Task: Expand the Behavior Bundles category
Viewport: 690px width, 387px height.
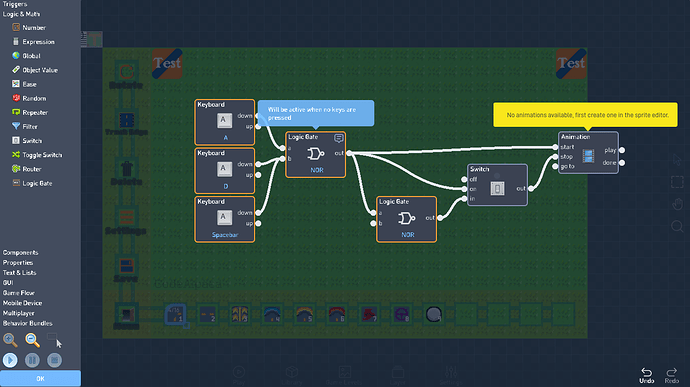Action: point(27,323)
